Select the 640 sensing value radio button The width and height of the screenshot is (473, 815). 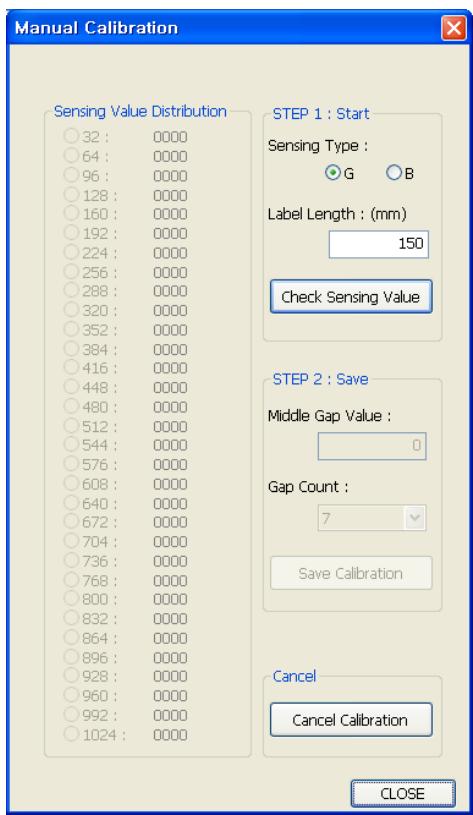71,502
